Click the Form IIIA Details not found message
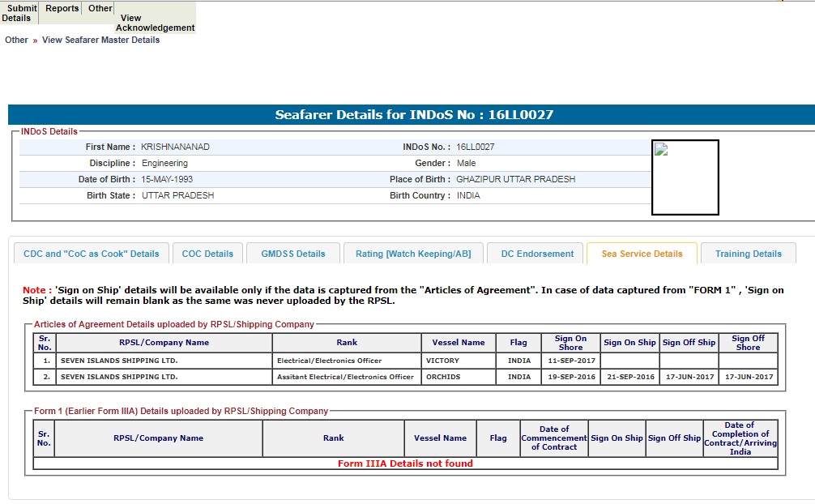This screenshot has width=815, height=504. pos(405,463)
